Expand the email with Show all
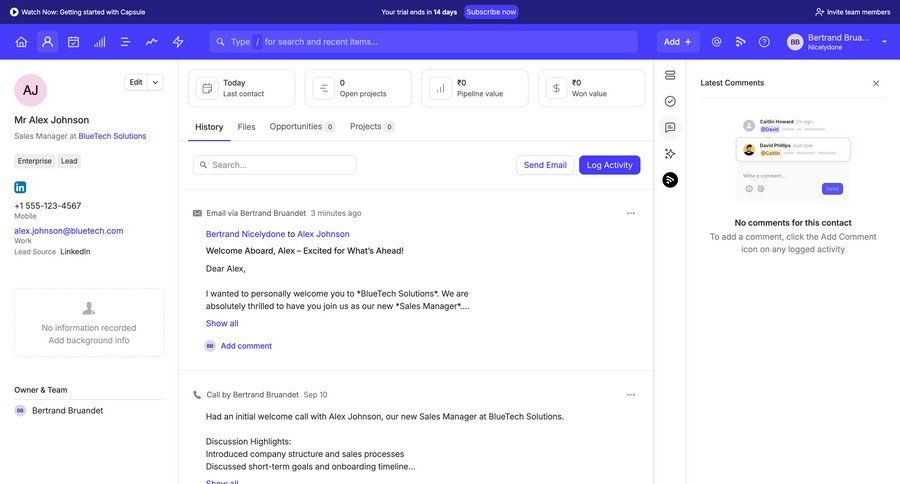The width and height of the screenshot is (900, 484). click(222, 323)
